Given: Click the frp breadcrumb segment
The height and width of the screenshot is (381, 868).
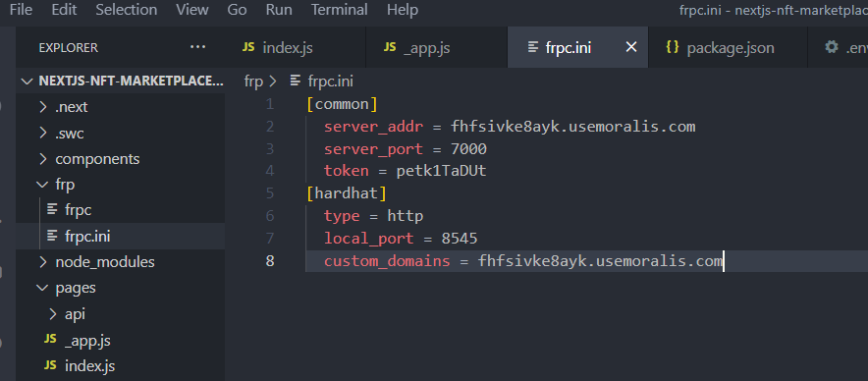Looking at the screenshot, I should click(x=253, y=82).
